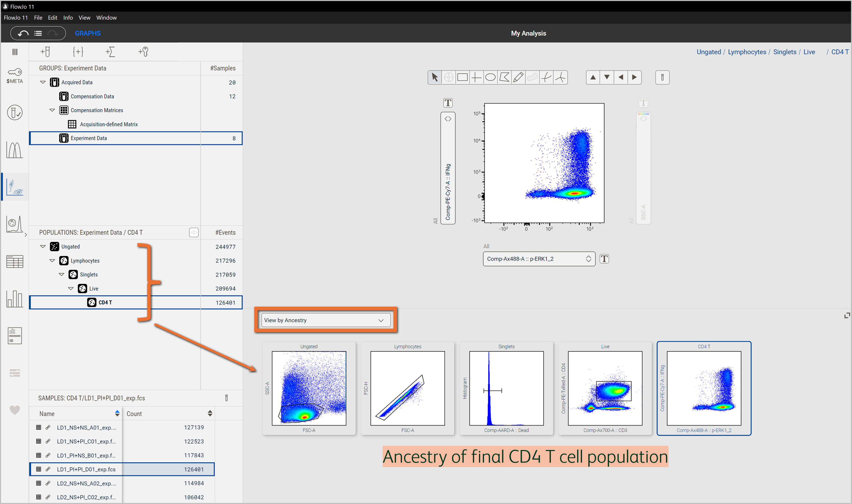852x504 pixels.
Task: Pick the quadrant crosshair gate tool
Action: pyautogui.click(x=476, y=77)
